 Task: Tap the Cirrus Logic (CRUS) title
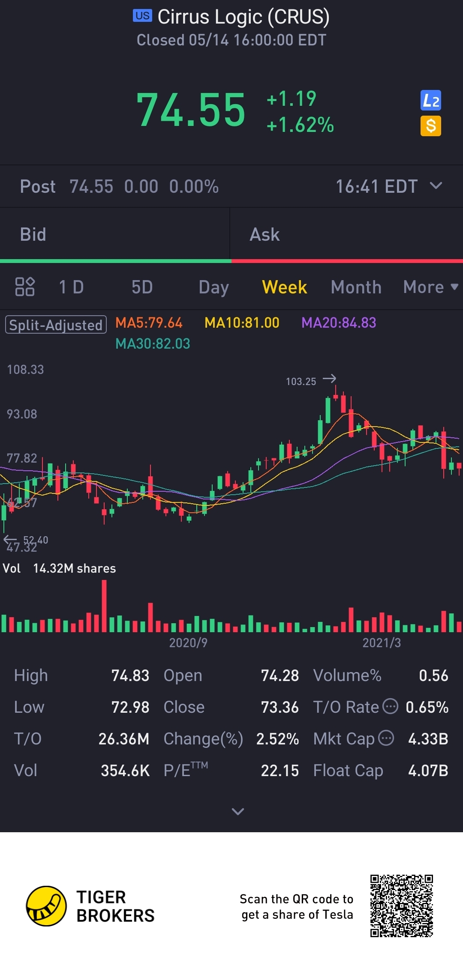pos(244,17)
